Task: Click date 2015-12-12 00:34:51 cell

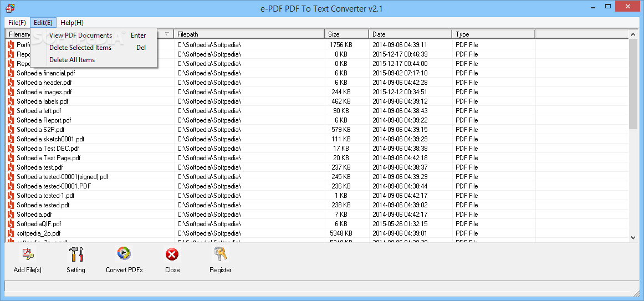Action: point(400,92)
